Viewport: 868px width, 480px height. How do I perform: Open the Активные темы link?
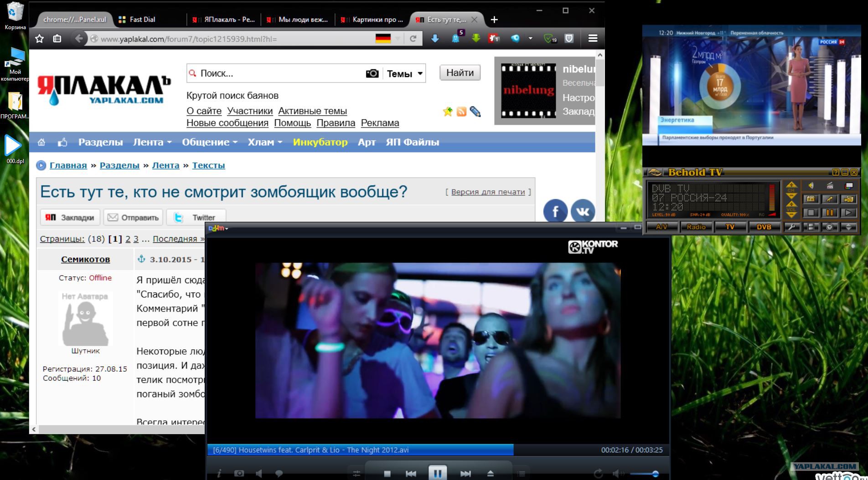(313, 111)
